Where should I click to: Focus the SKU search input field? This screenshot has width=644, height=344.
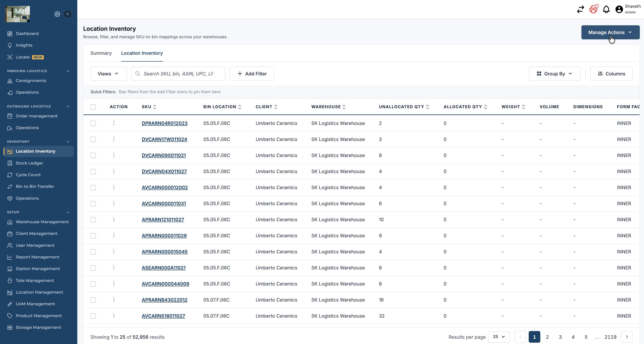[178, 74]
